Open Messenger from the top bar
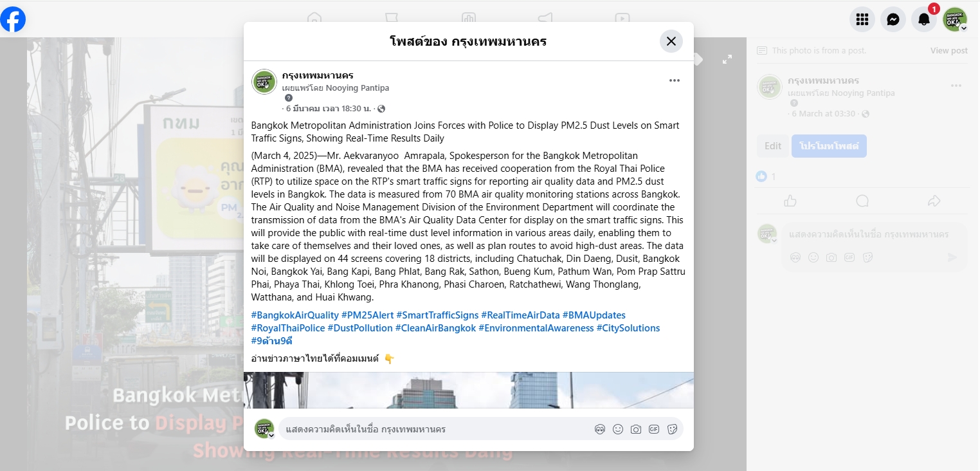The width and height of the screenshot is (980, 471). click(x=893, y=19)
